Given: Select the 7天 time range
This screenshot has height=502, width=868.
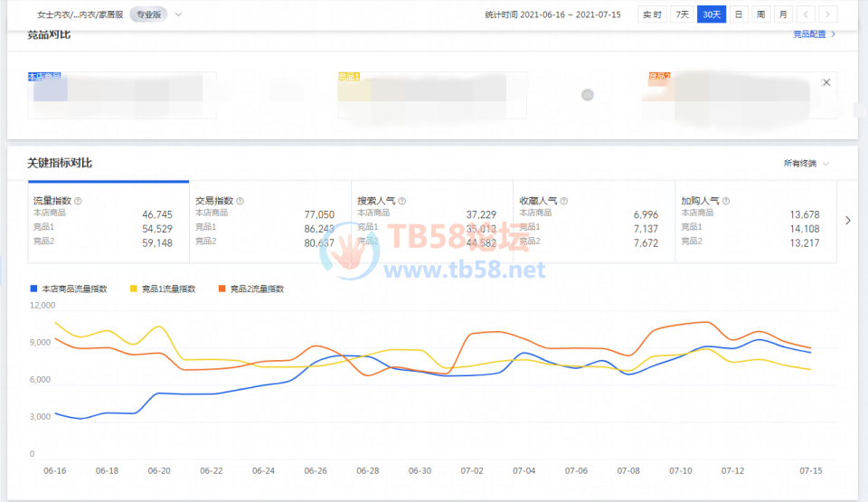Looking at the screenshot, I should (682, 15).
